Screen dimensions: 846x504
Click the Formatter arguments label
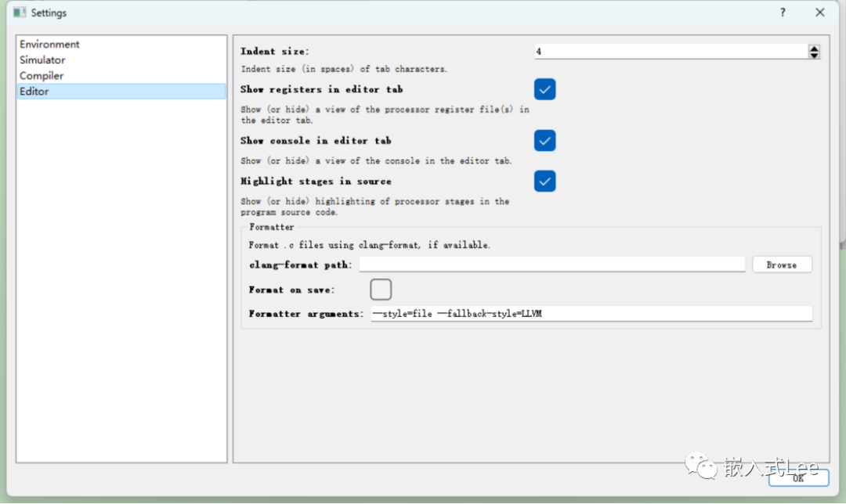306,314
